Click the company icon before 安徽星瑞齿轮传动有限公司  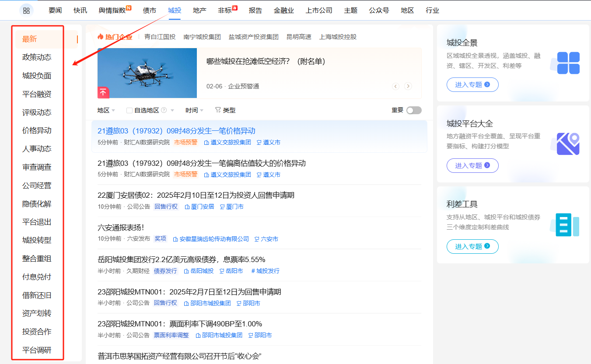175,239
